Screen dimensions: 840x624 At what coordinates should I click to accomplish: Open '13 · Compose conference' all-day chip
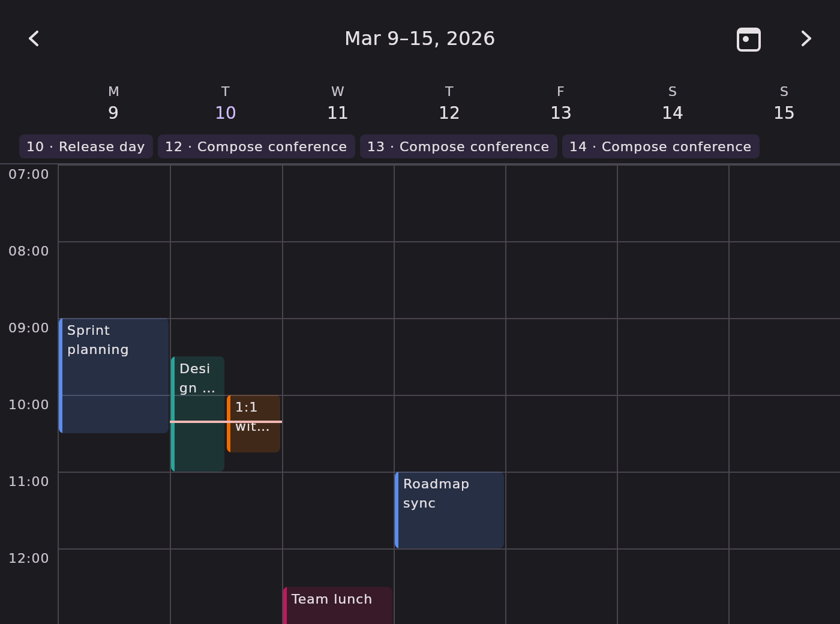click(458, 146)
